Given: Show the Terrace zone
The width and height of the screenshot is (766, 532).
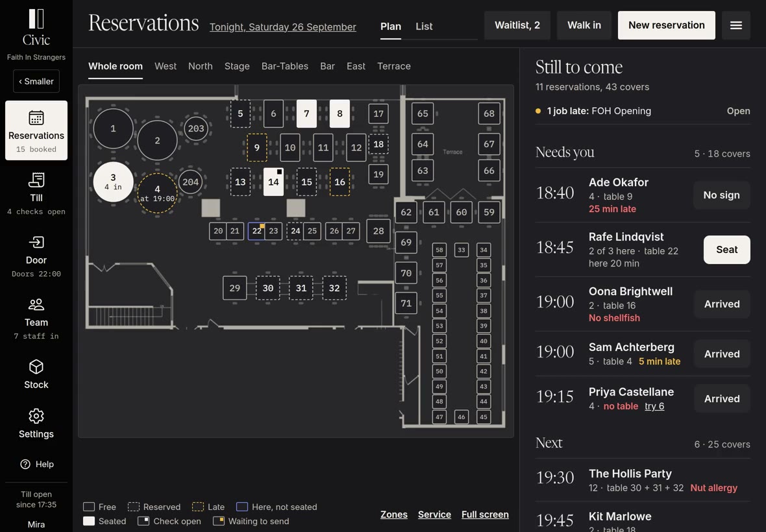Looking at the screenshot, I should point(394,66).
